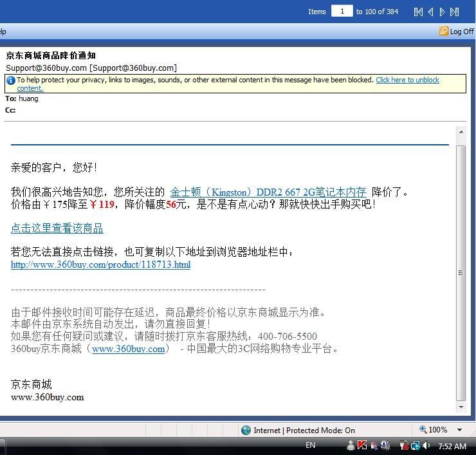The image size is (476, 455).
Task: Click the subject 京东商城商品降价通知
Action: (x=51, y=55)
